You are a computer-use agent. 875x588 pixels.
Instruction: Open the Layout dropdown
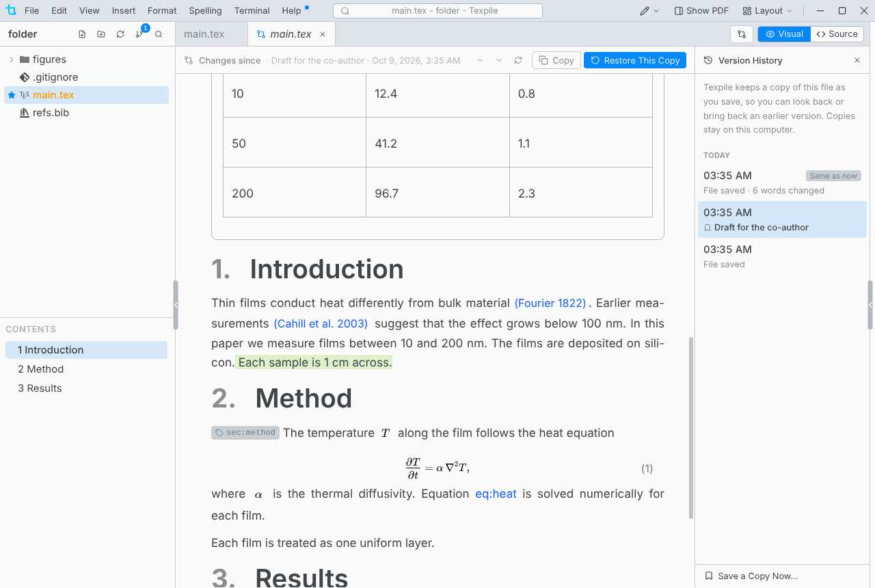pyautogui.click(x=768, y=11)
